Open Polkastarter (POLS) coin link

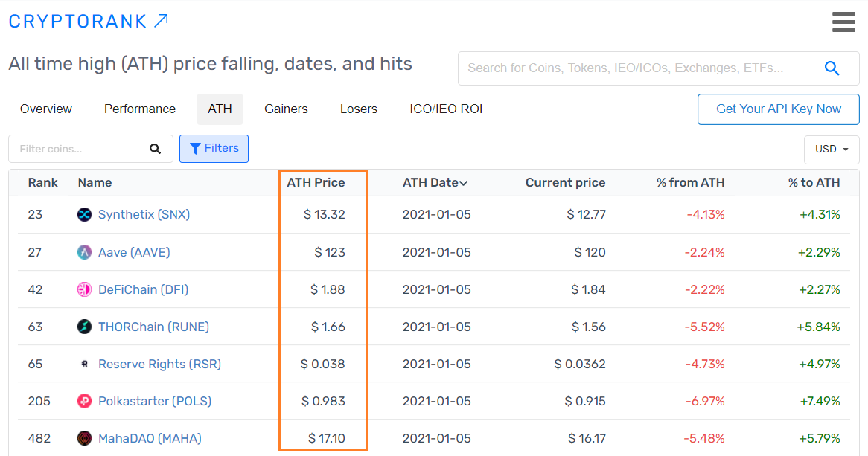coord(155,401)
